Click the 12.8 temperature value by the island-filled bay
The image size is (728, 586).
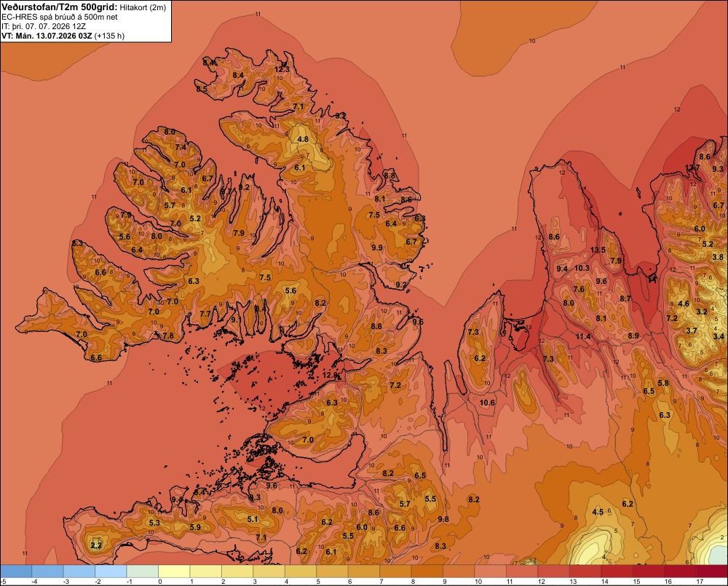tap(330, 375)
